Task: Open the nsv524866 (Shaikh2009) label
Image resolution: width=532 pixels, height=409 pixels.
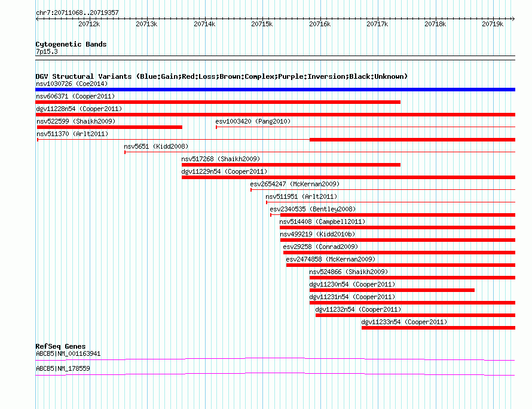Action: [x=348, y=272]
